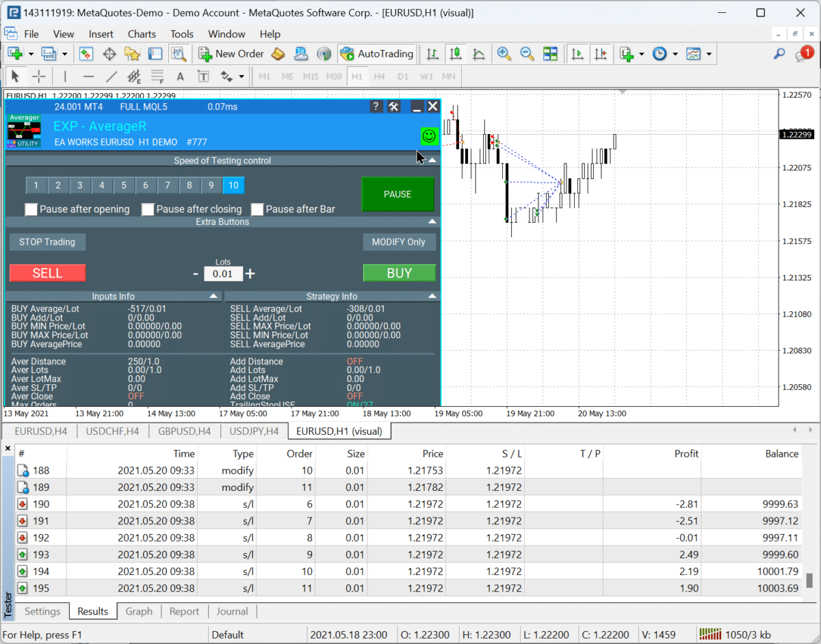Viewport: 821px width, 644px height.
Task: Click the zoom in magnifier icon
Action: point(504,53)
